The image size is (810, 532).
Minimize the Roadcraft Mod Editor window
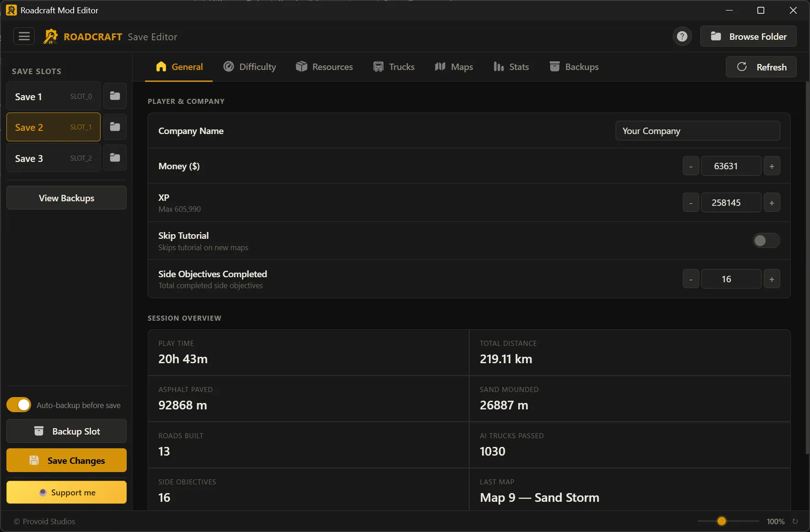[x=729, y=10]
